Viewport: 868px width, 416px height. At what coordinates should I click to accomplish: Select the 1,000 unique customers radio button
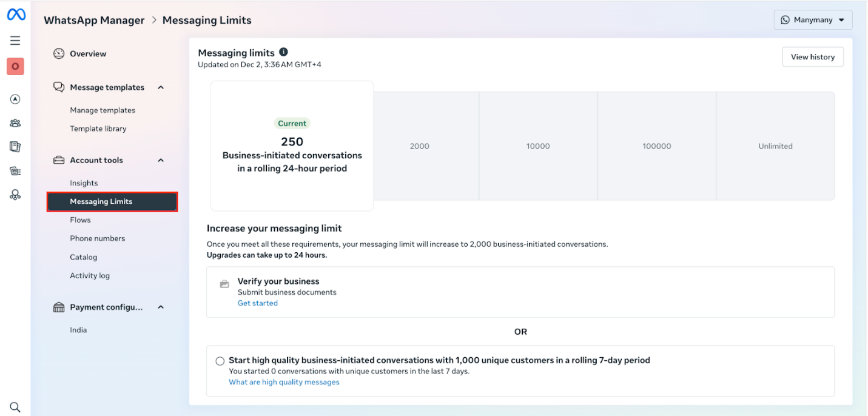220,361
